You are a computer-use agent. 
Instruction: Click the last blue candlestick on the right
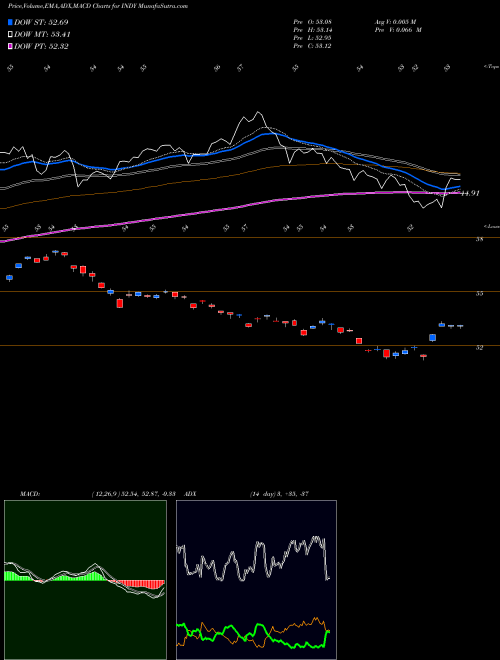point(460,326)
